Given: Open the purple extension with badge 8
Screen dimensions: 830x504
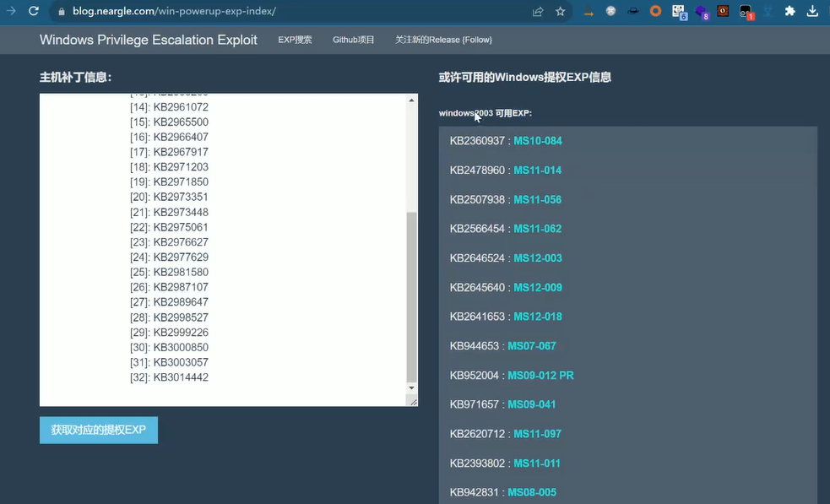Looking at the screenshot, I should click(701, 12).
